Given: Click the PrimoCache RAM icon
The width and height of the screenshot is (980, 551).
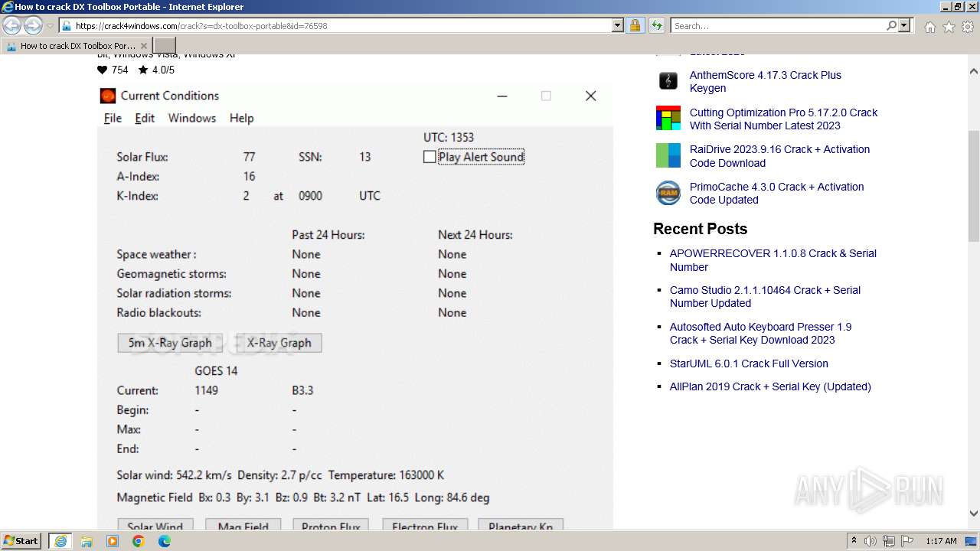Looking at the screenshot, I should 668,193.
